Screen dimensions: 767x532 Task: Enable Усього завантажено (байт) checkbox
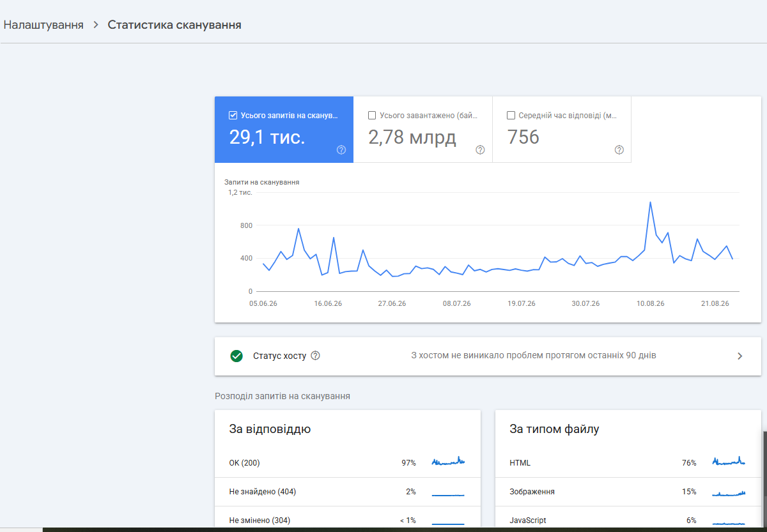pyautogui.click(x=372, y=116)
